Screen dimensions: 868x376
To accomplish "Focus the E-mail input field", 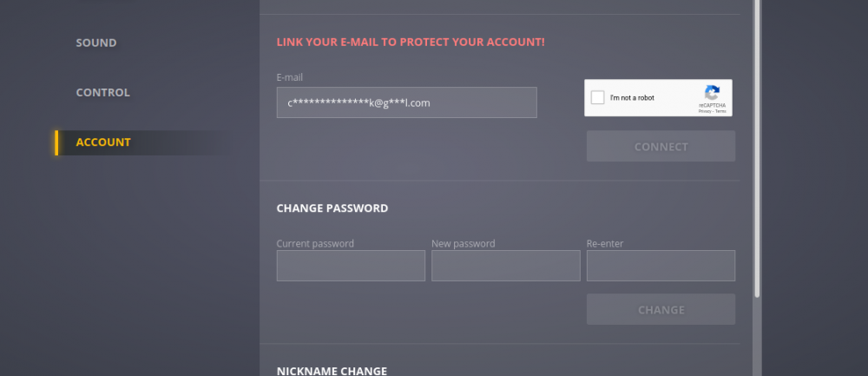I will coord(406,102).
